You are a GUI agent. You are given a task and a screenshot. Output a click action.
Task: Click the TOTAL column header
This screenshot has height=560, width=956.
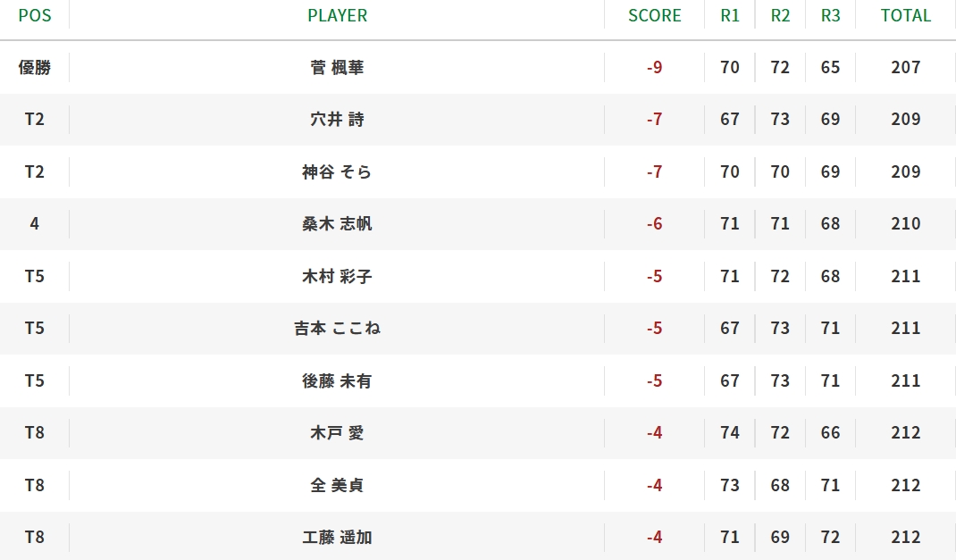[905, 15]
